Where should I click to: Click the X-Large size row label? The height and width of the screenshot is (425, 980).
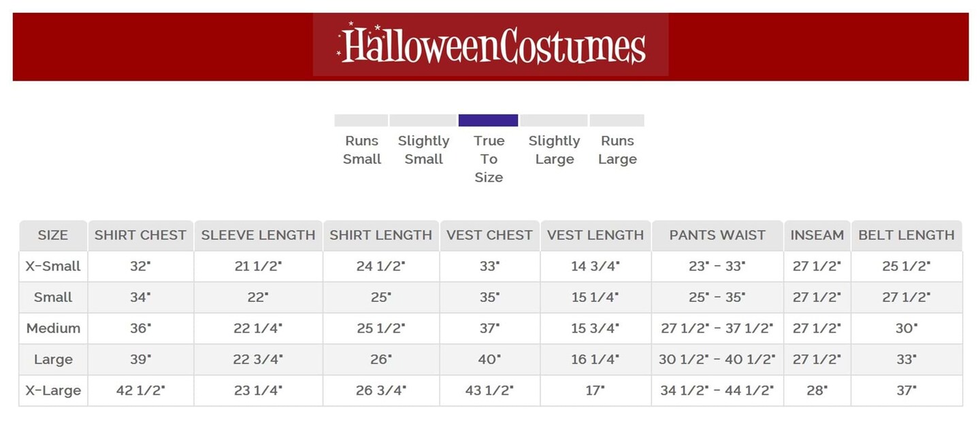[x=53, y=390]
